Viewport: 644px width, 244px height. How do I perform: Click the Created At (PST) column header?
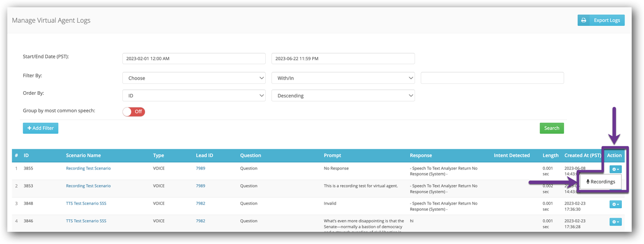pos(583,155)
